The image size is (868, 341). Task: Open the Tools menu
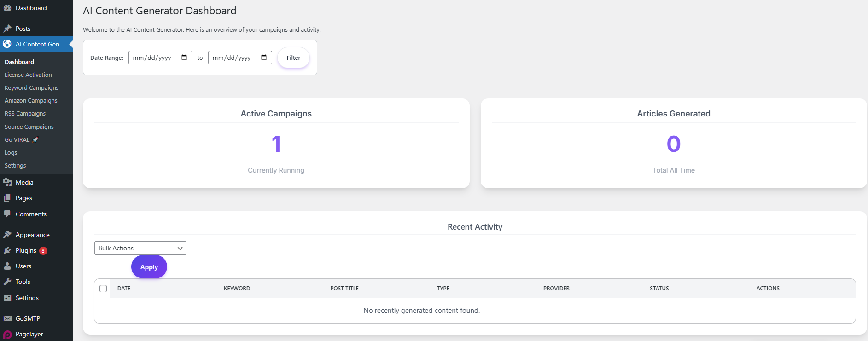pyautogui.click(x=36, y=282)
